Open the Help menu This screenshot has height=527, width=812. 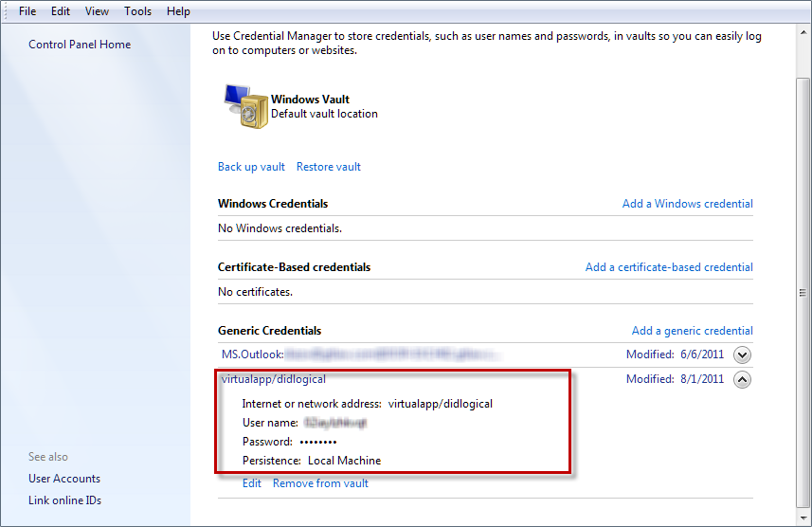[178, 11]
